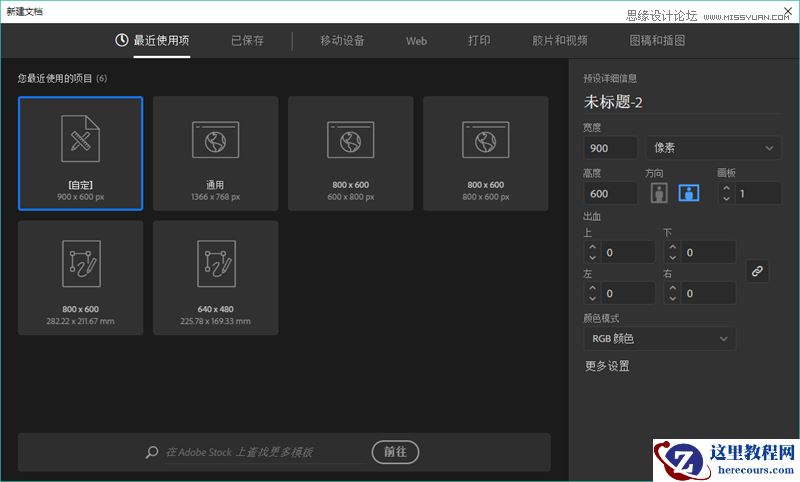Switch to the Web tab
The width and height of the screenshot is (800, 482).
(416, 41)
